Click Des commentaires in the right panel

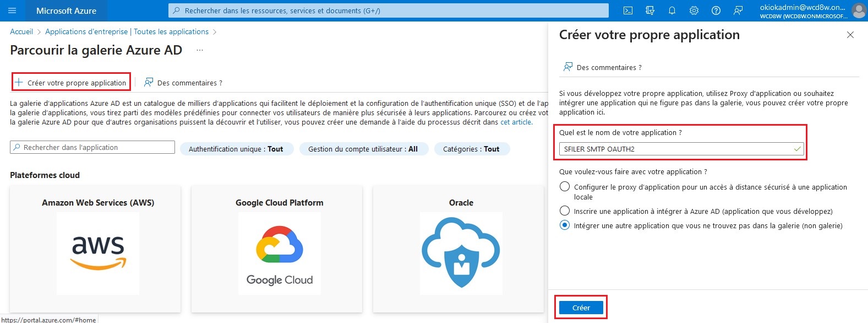(603, 67)
